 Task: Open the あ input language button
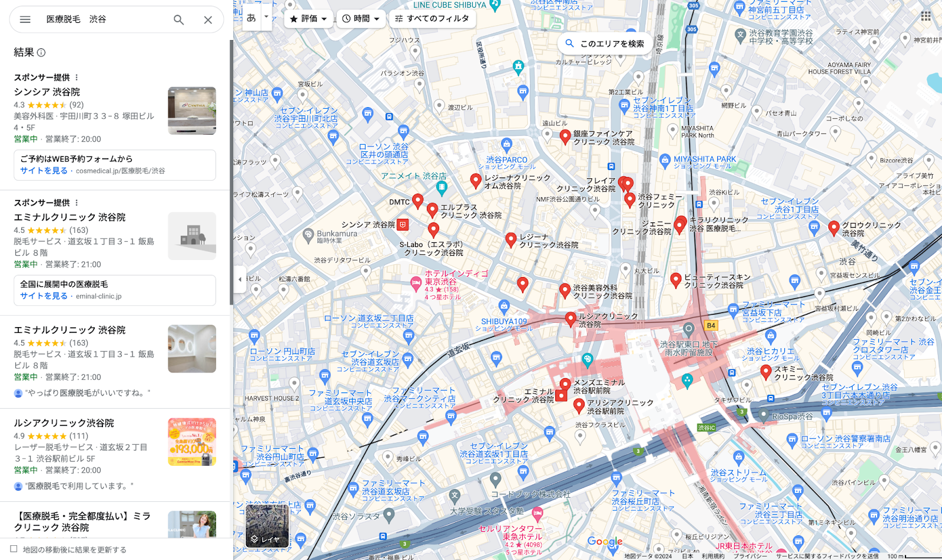251,18
